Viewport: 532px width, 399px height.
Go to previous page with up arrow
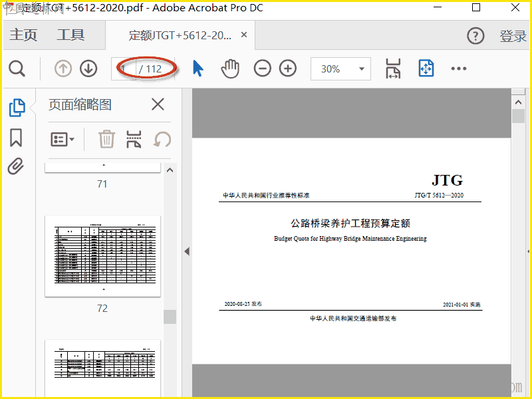[x=63, y=68]
